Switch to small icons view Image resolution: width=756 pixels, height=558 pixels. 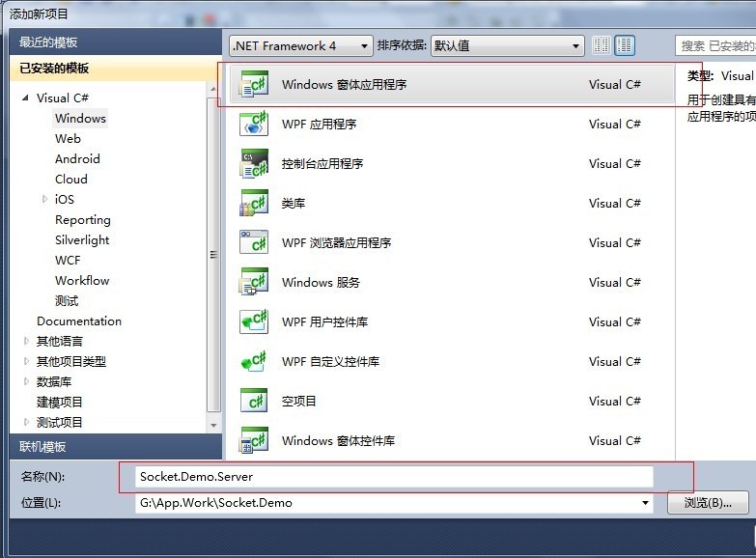[x=601, y=45]
